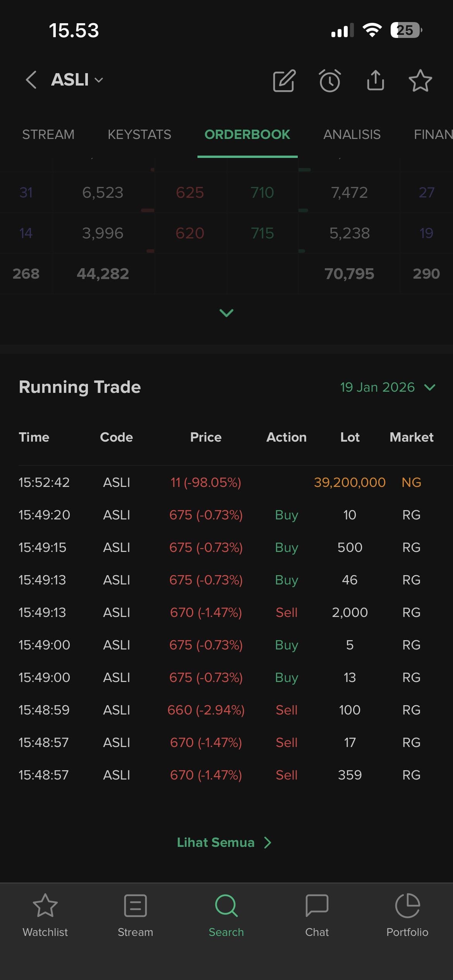This screenshot has width=453, height=980.
Task: Switch to the STREAM tab
Action: click(x=48, y=134)
